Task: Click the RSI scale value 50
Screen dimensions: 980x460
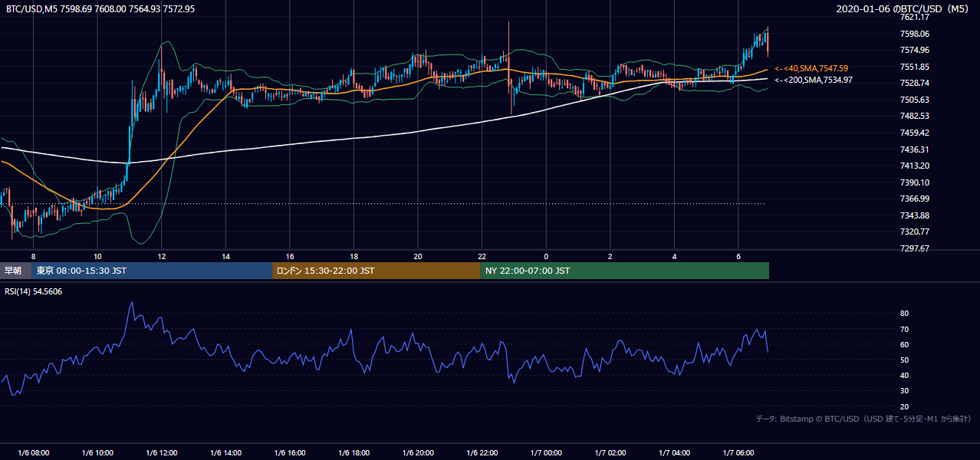Action: coord(904,360)
